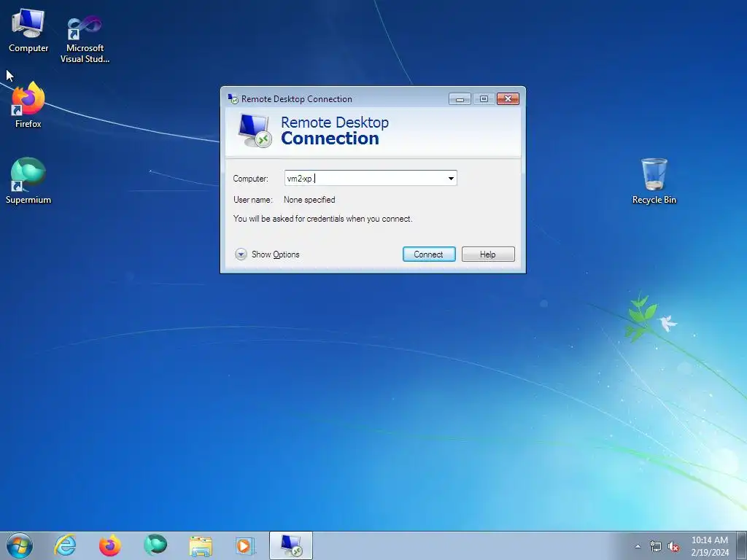Select the Supermium desktop shortcut
The width and height of the screenshot is (747, 560).
28,181
